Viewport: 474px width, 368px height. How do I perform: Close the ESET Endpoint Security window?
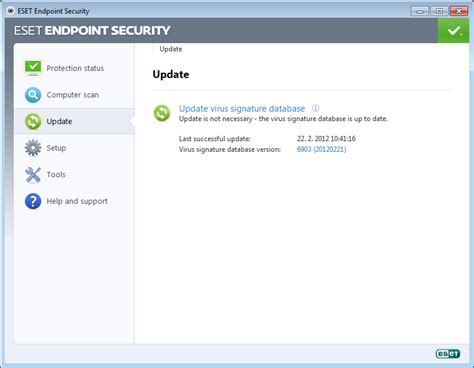(x=459, y=11)
